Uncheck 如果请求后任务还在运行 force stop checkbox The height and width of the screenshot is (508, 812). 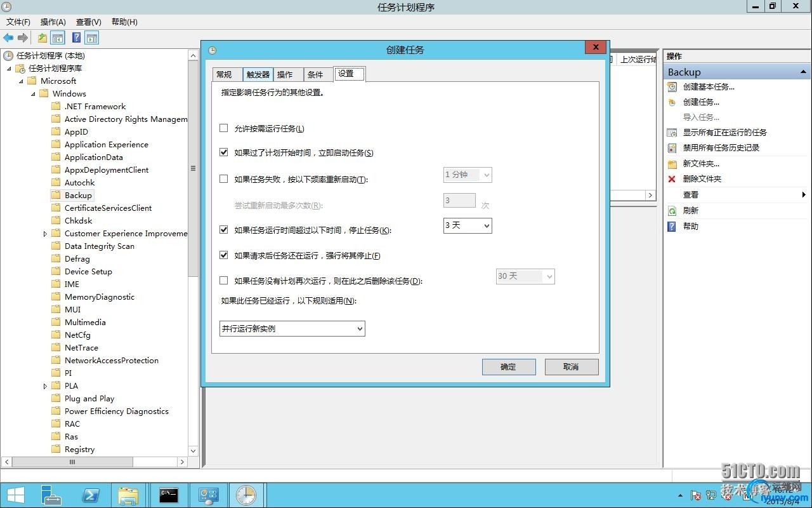tap(223, 255)
